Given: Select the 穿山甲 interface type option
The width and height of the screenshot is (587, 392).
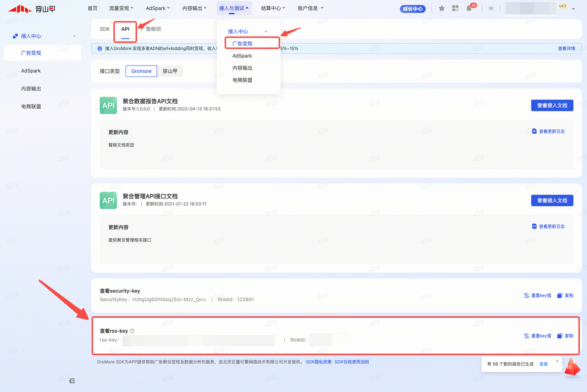Looking at the screenshot, I should [170, 71].
